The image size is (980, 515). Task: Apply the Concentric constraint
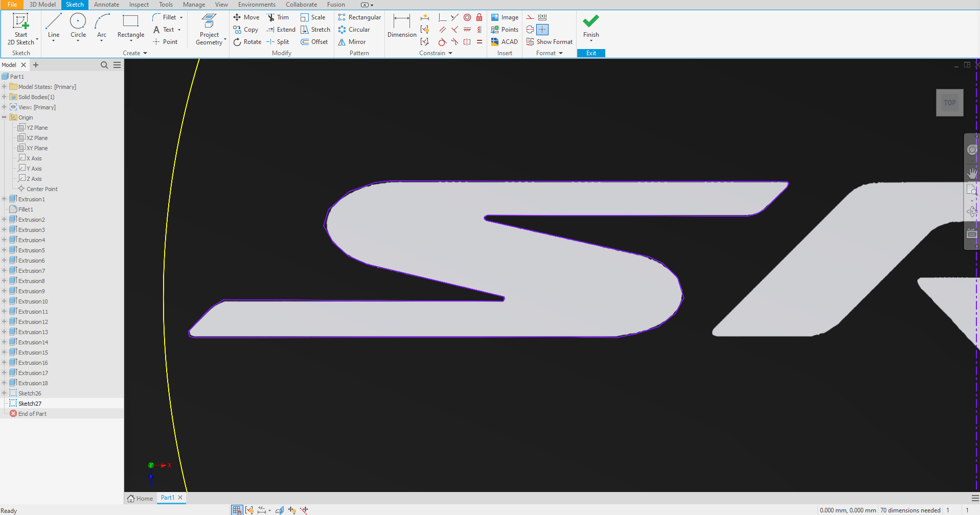467,17
